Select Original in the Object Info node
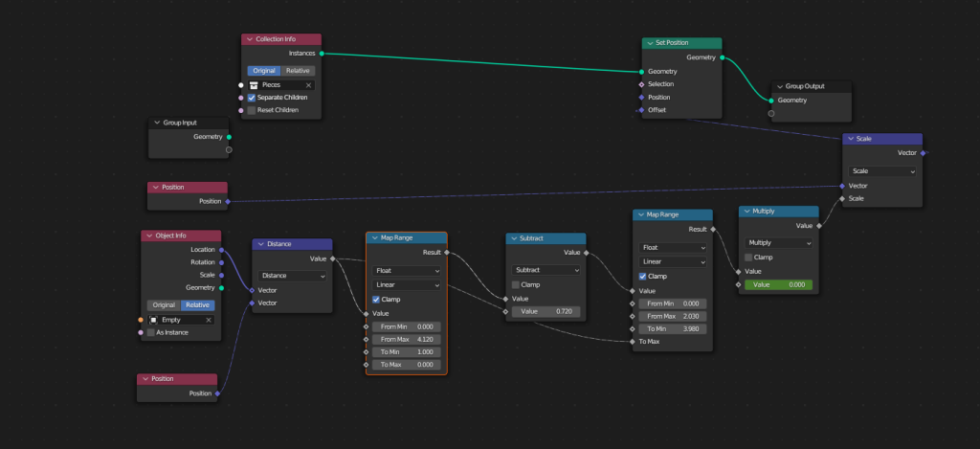 point(164,305)
